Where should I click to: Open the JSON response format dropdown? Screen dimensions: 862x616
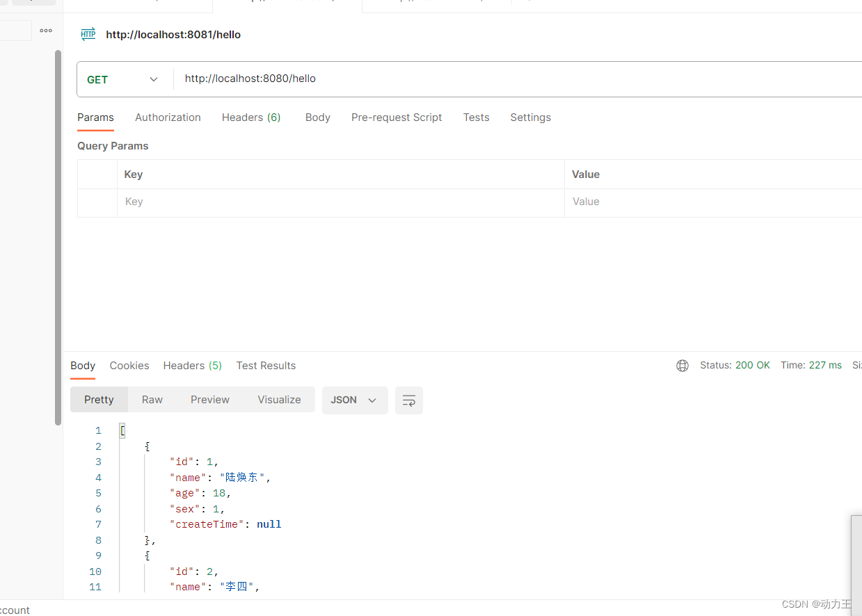coord(354,400)
